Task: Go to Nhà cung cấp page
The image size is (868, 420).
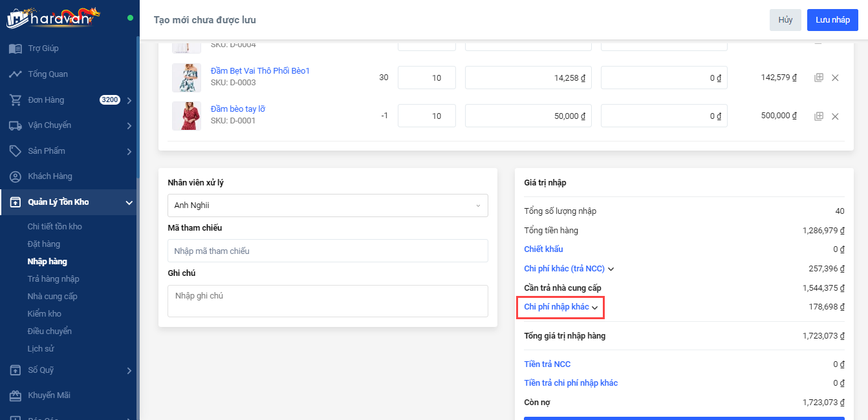Action: click(x=52, y=297)
